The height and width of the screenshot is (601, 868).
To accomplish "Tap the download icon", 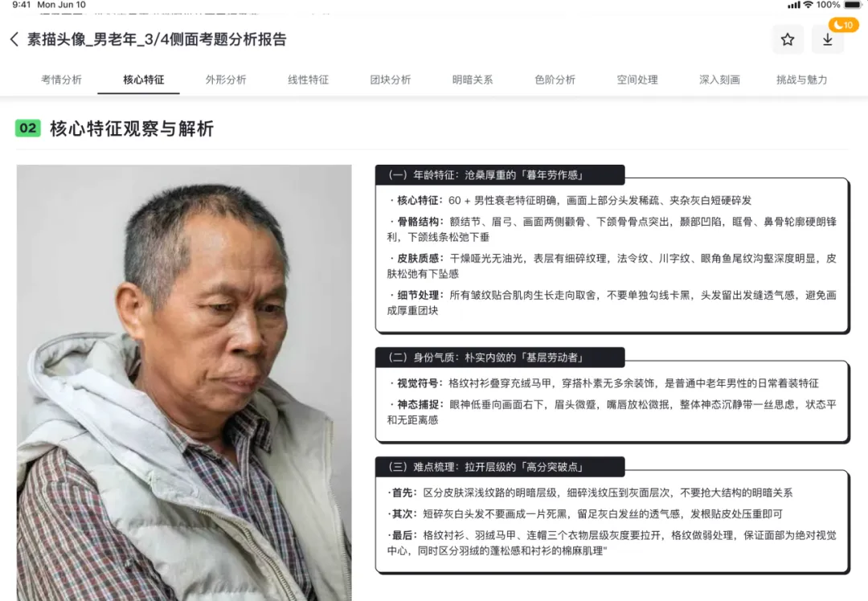I will [x=827, y=39].
